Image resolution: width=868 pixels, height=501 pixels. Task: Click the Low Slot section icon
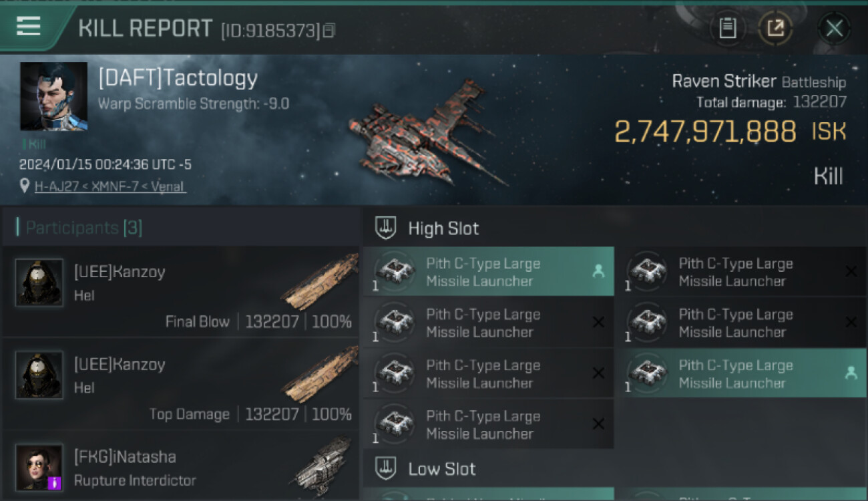pos(385,468)
